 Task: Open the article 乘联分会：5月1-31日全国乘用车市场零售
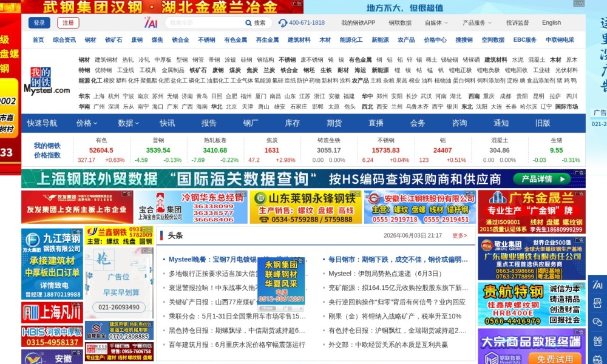click(x=237, y=316)
